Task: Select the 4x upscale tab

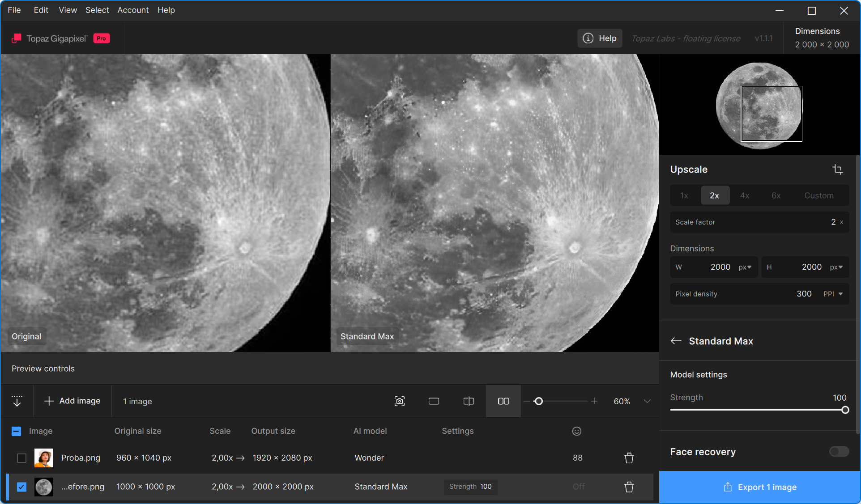Action: [745, 195]
